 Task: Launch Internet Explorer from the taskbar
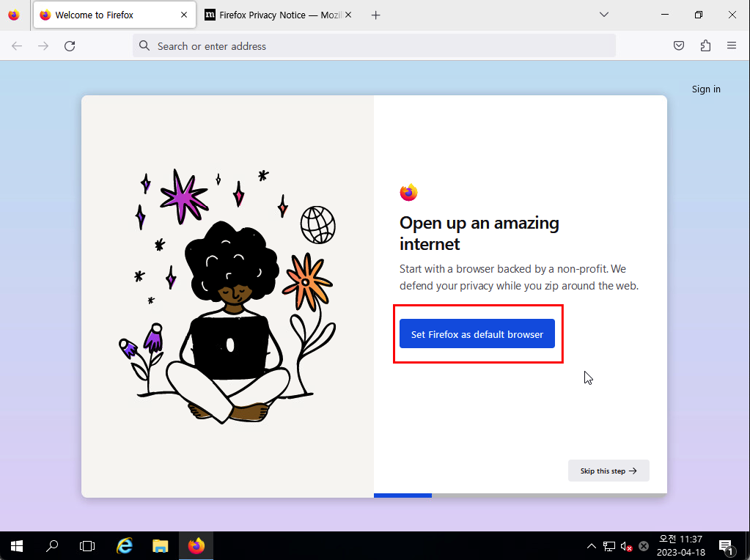coord(125,545)
